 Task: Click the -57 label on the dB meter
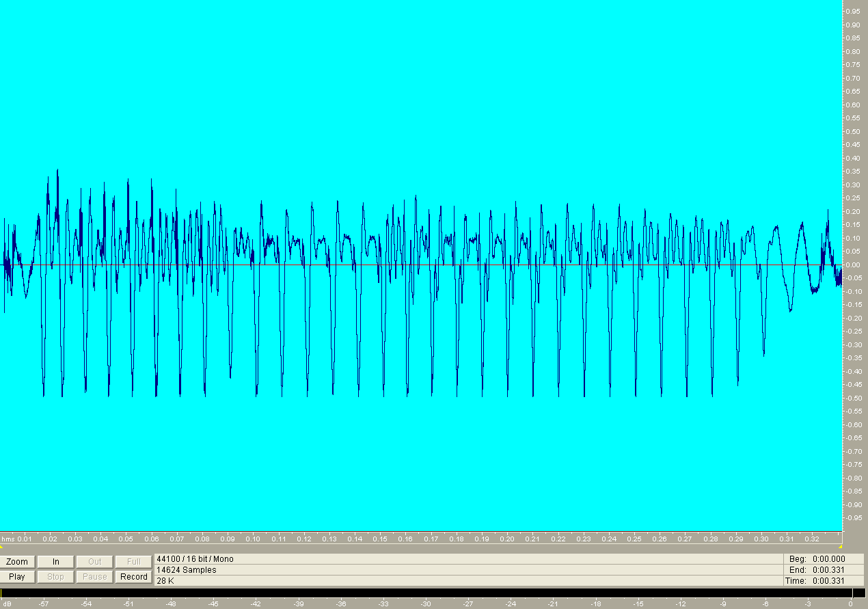44,604
